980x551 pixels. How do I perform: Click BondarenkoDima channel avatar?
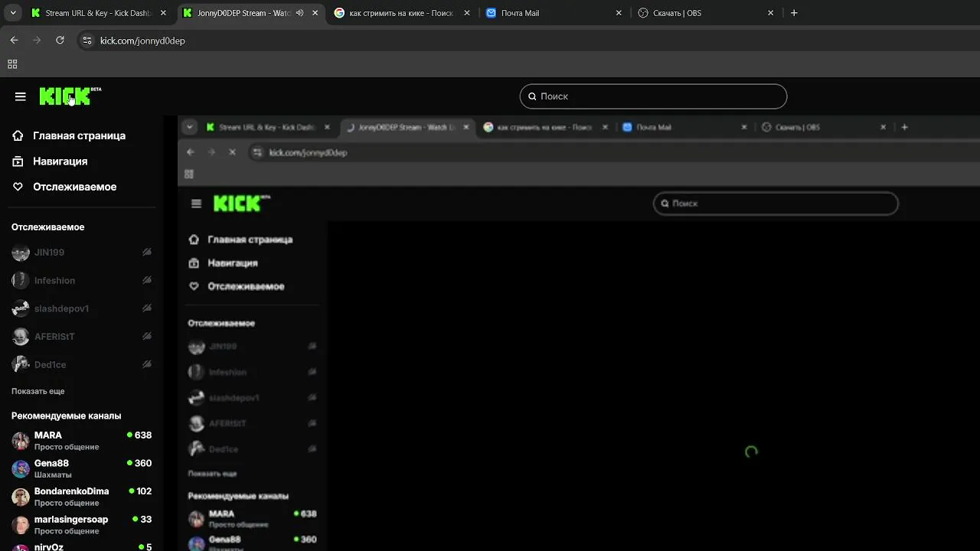(x=21, y=497)
